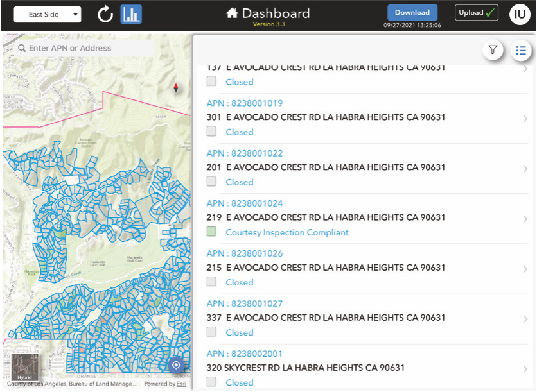This screenshot has width=537, height=392.
Task: Check the box for 201 E Avocado Crest Rd
Action: [x=211, y=182]
